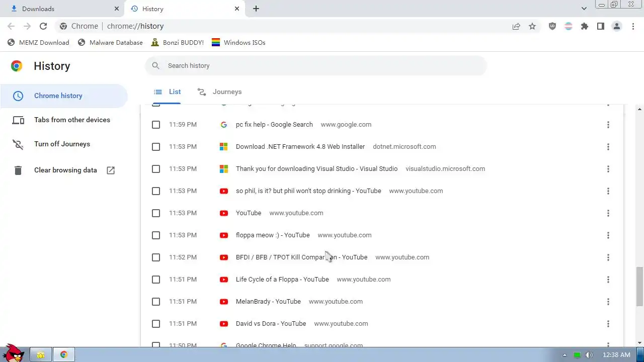This screenshot has height=362, width=644.
Task: Open more actions for BFDI Kill Comparison entry
Action: pyautogui.click(x=608, y=257)
